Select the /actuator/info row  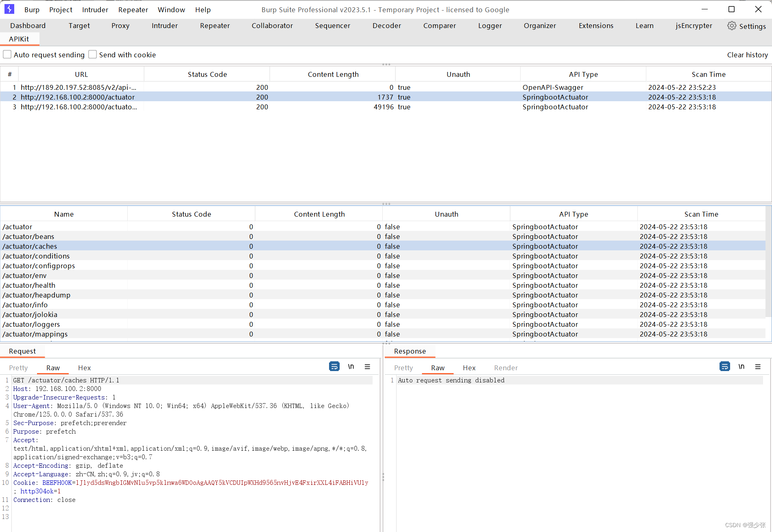(x=382, y=305)
